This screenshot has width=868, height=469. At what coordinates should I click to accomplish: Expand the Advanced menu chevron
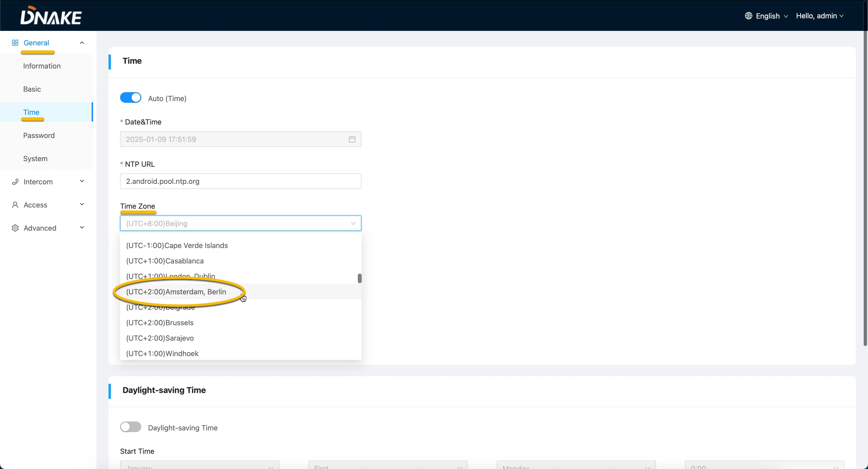point(82,228)
